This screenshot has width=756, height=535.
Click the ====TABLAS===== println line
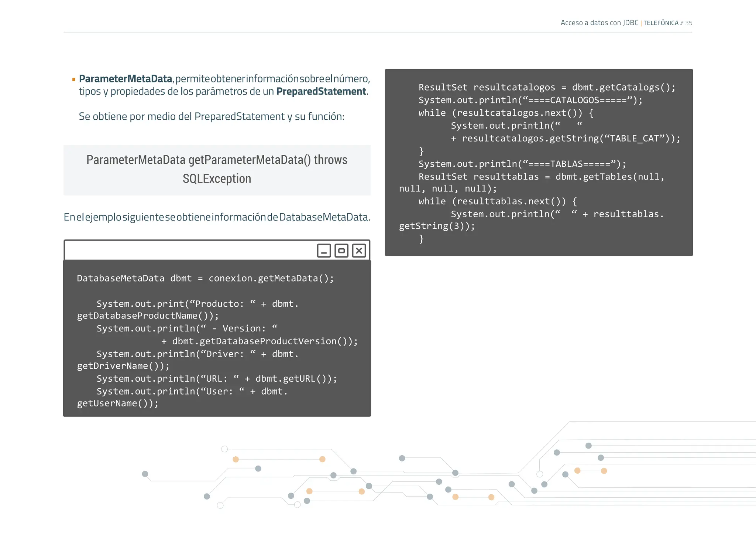522,164
